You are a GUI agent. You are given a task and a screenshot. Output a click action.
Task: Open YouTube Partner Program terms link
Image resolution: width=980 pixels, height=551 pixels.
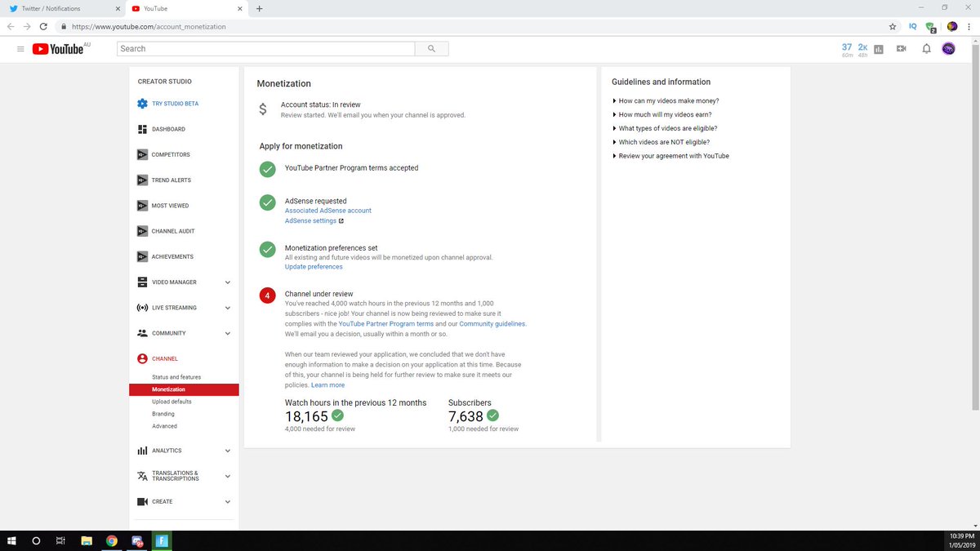click(386, 324)
